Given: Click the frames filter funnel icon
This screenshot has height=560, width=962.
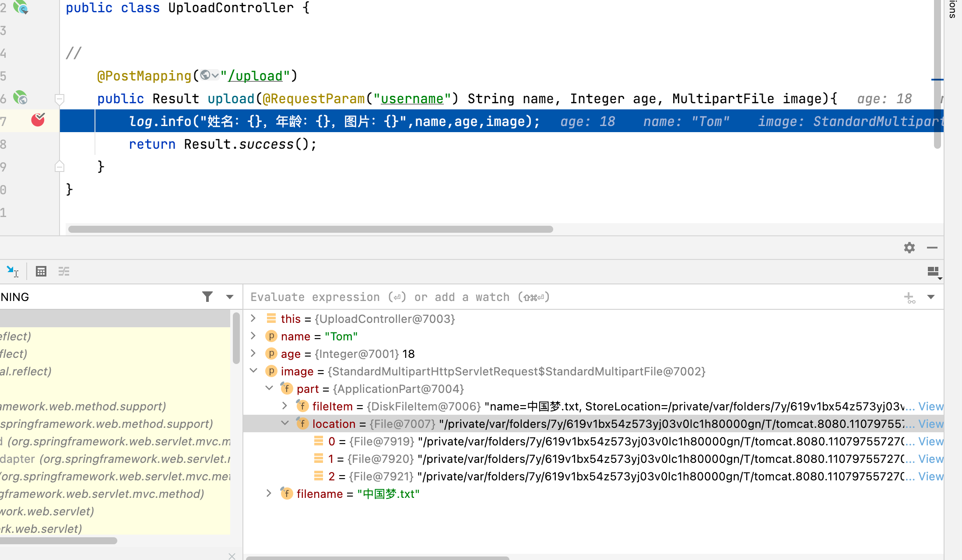Looking at the screenshot, I should (x=207, y=297).
